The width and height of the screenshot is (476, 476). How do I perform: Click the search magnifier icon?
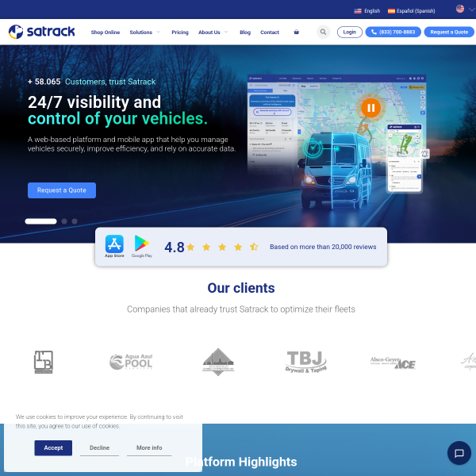tap(324, 32)
